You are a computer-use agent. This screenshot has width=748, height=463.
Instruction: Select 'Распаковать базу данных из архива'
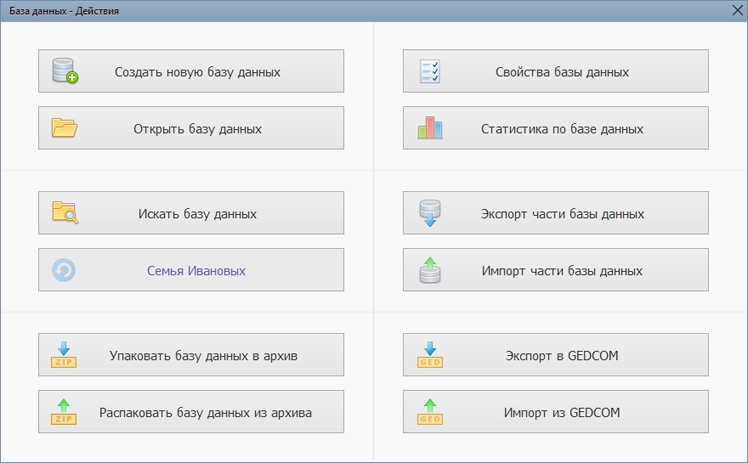point(191,412)
